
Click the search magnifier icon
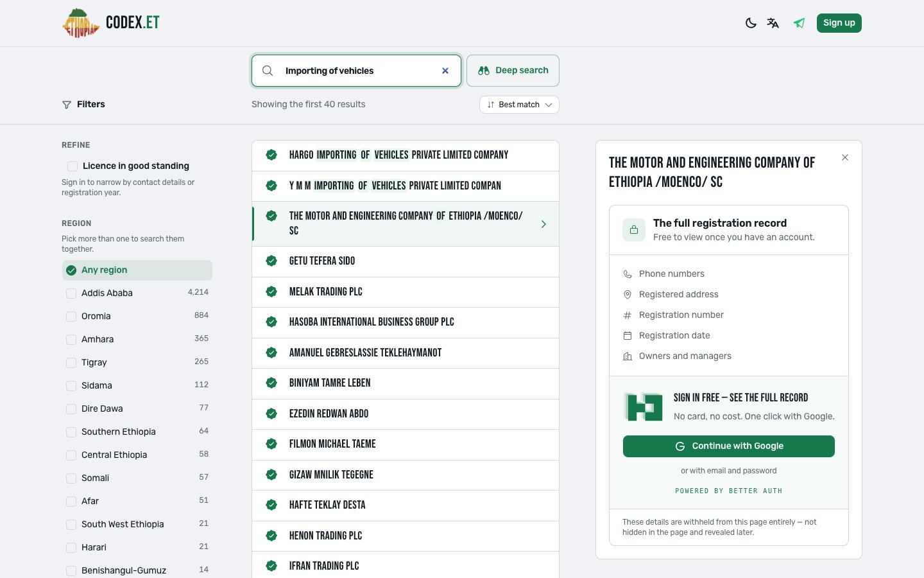[268, 71]
